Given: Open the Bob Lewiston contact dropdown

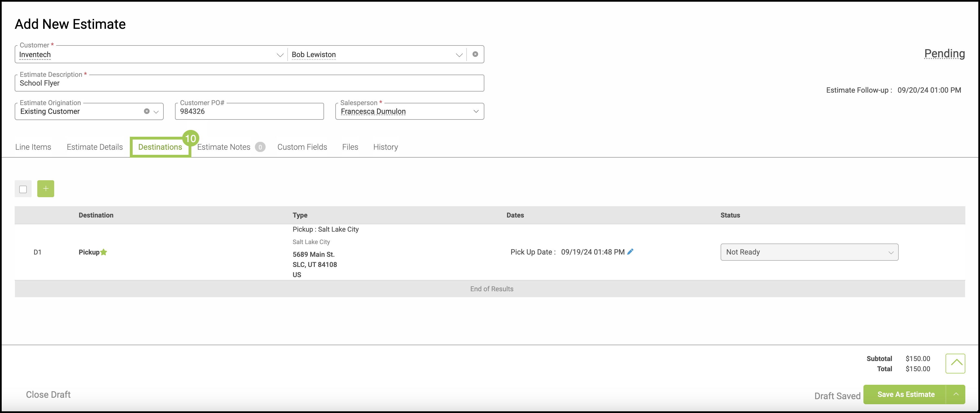Looking at the screenshot, I should pyautogui.click(x=459, y=55).
